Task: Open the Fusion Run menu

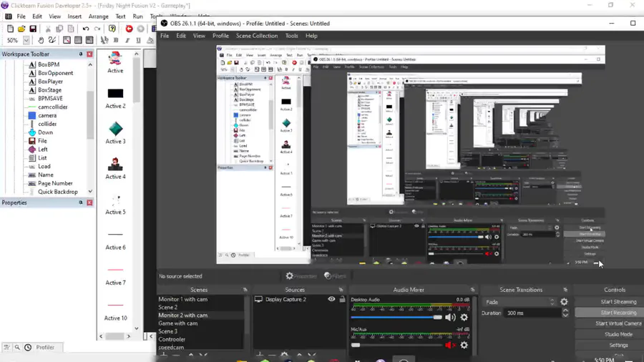Action: click(137, 16)
